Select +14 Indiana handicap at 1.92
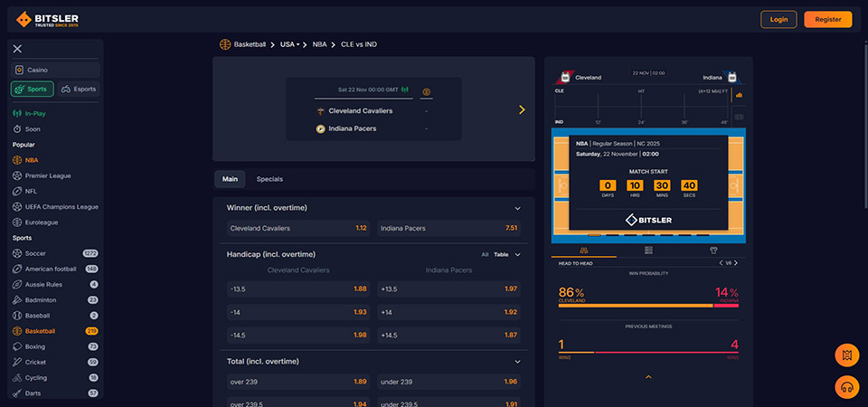 [449, 312]
